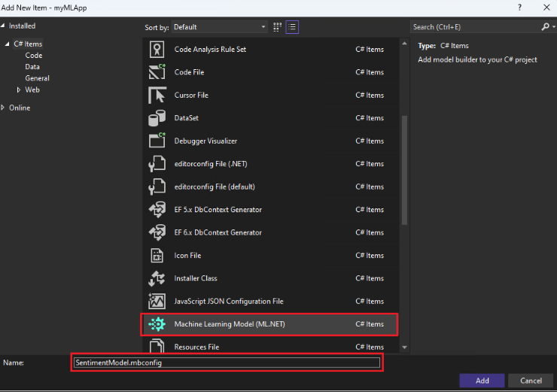Select the EF 5.x DbContext Generator icon
557x392 pixels.
157,209
